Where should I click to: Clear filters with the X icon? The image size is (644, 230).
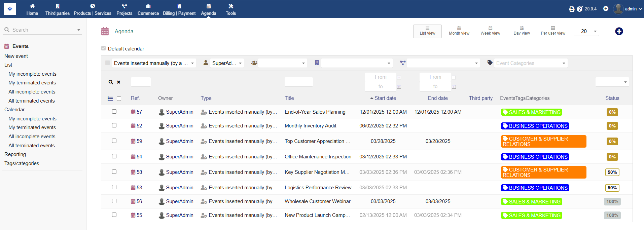(119, 82)
